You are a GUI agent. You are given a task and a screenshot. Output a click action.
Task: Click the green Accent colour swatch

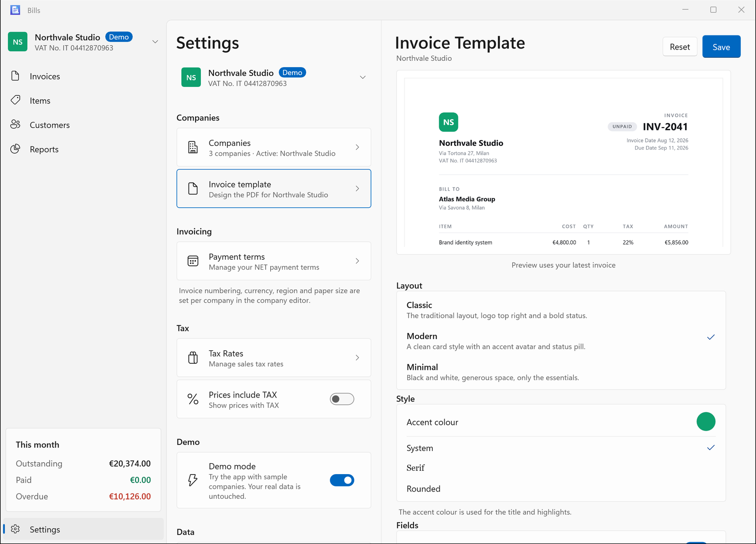pos(706,422)
